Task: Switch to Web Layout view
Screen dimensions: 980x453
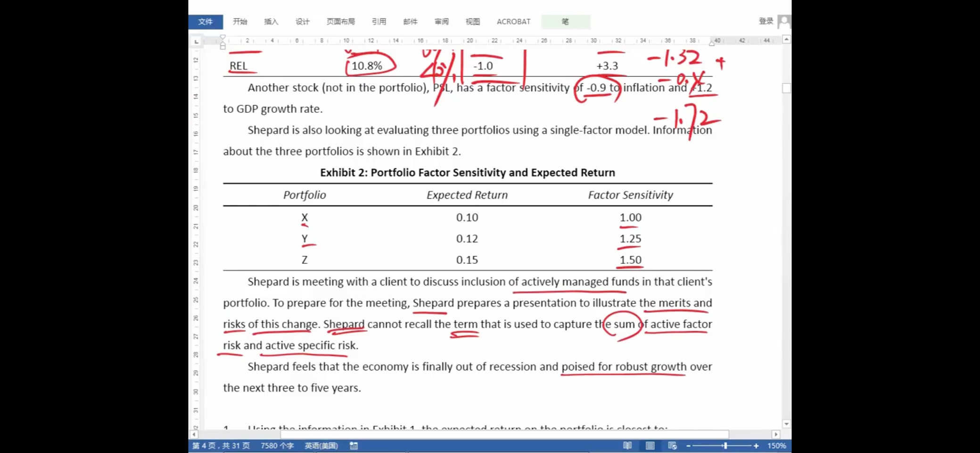Action: 673,445
